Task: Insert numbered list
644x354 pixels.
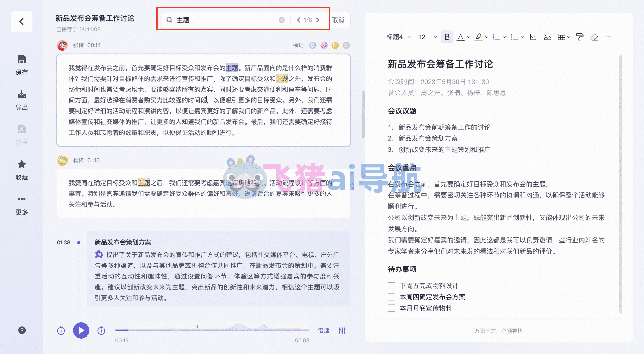Action: (496, 37)
